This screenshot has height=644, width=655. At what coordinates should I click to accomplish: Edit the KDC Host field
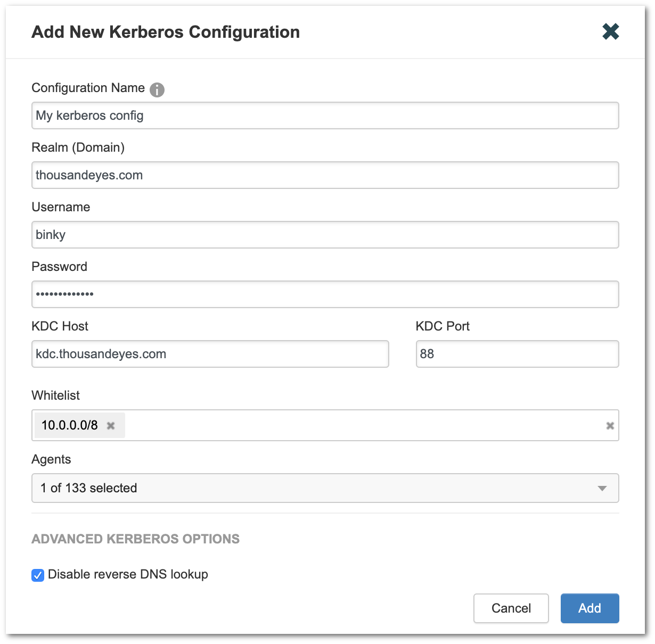pos(210,354)
